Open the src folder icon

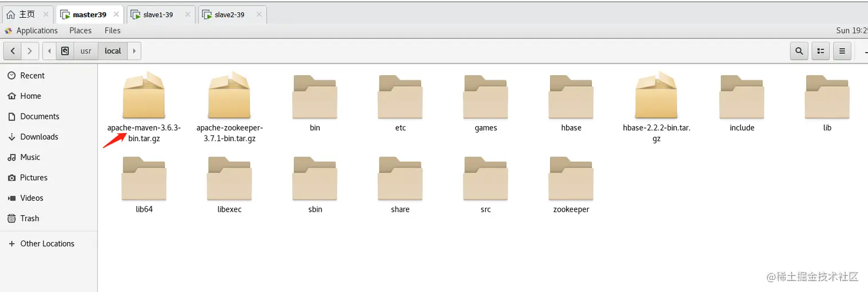click(x=486, y=178)
